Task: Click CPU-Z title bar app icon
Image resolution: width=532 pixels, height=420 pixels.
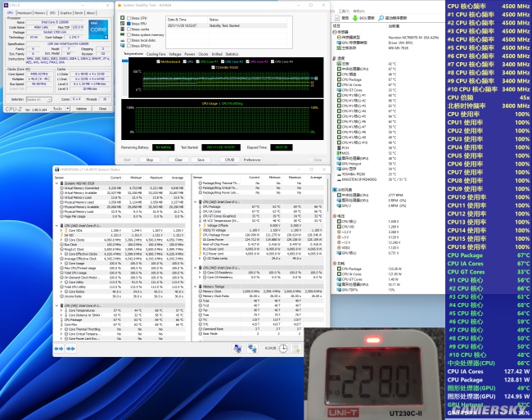Action: pyautogui.click(x=6, y=5)
